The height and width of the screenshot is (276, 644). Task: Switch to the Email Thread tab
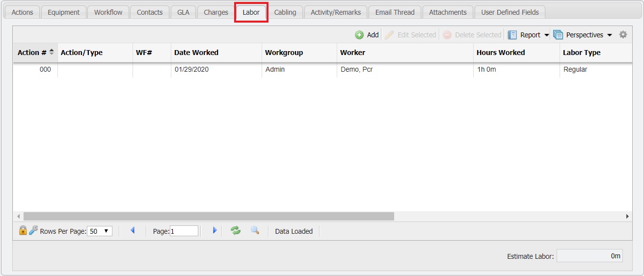click(395, 12)
